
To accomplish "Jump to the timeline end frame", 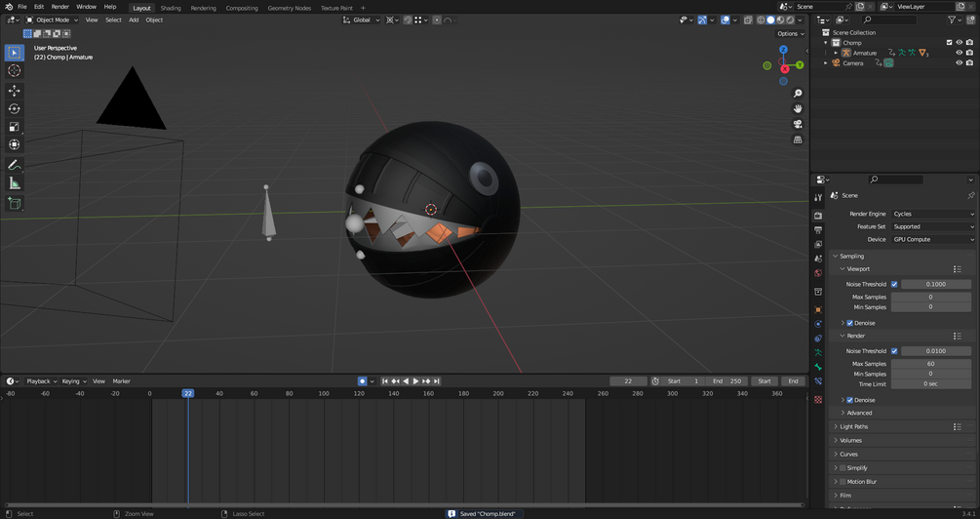I will pos(436,380).
